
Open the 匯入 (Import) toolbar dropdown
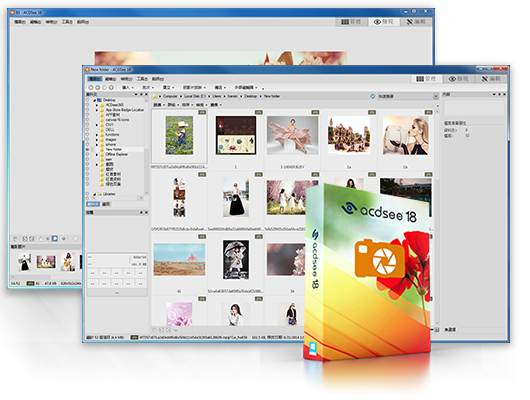(127, 88)
